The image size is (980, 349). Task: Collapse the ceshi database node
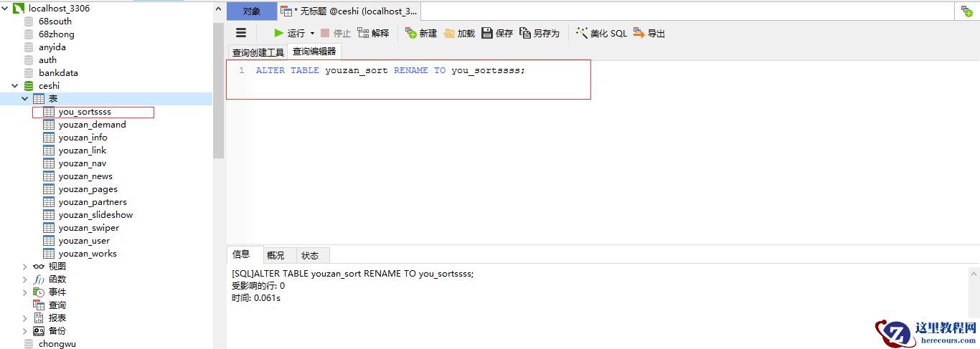15,85
